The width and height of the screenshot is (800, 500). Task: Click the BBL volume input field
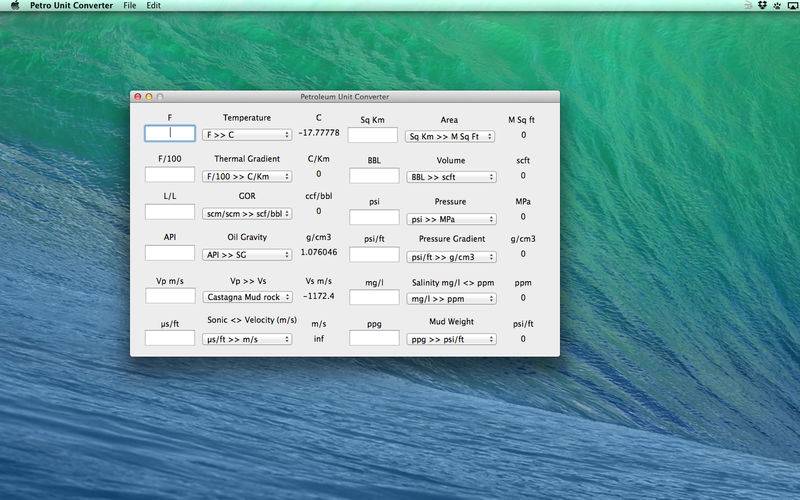(373, 176)
